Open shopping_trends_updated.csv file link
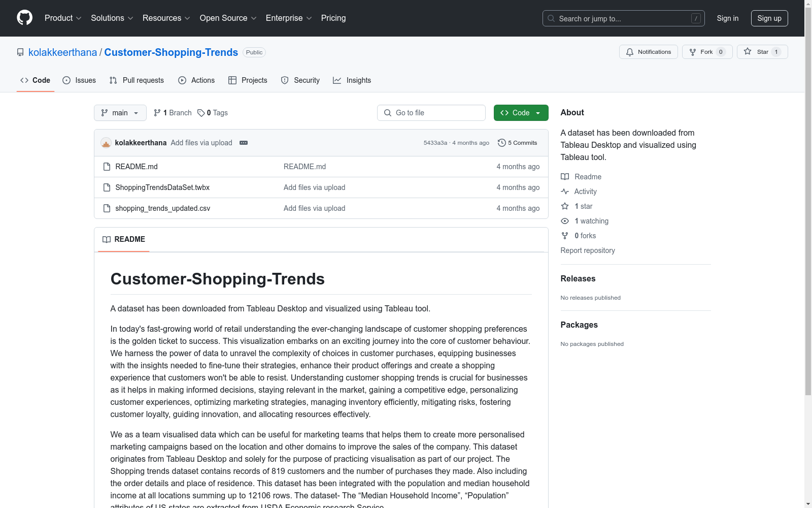This screenshot has height=508, width=812. pyautogui.click(x=162, y=208)
